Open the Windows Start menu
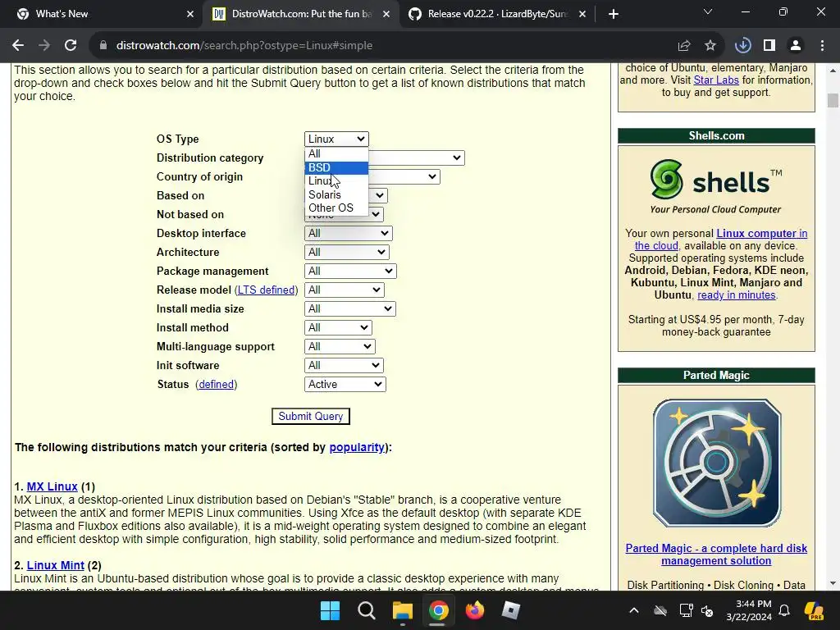 (x=330, y=610)
